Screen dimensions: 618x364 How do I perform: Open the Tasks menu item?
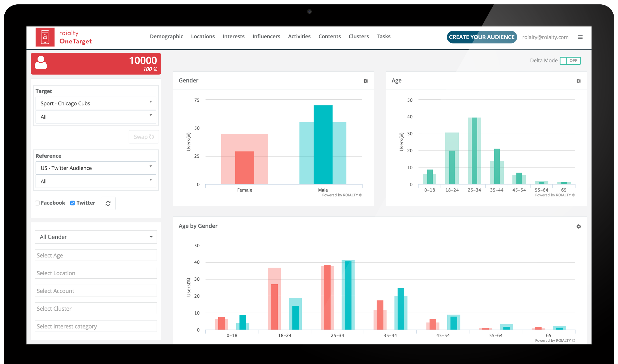[x=383, y=37]
